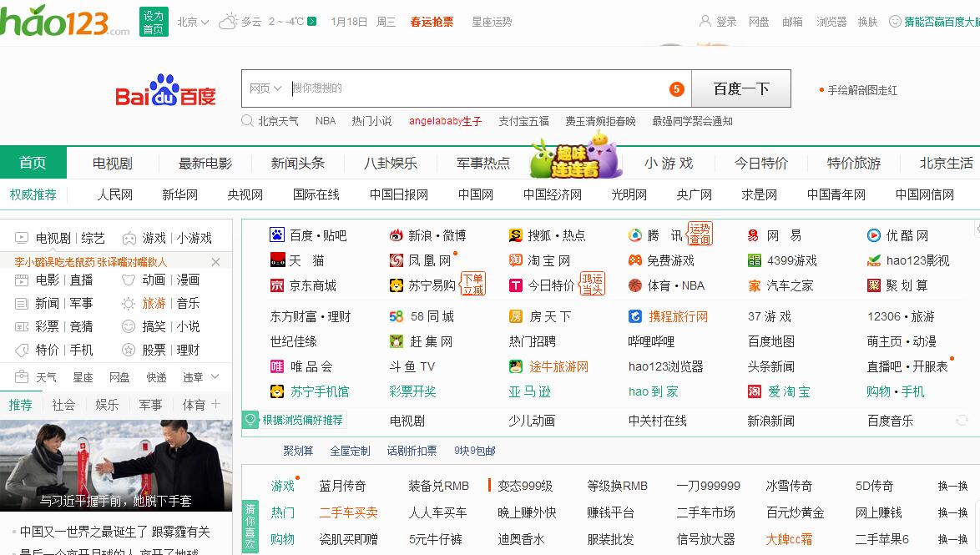Click 换一换 in 购物 row
This screenshot has height=555, width=980.
point(952,539)
